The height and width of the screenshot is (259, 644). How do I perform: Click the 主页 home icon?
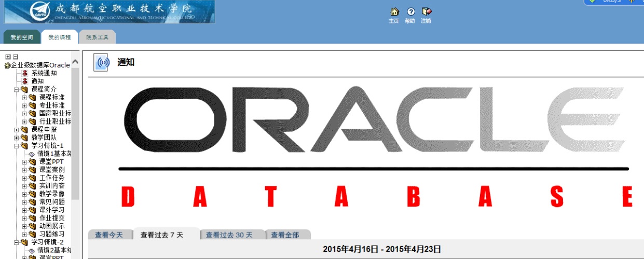point(394,11)
